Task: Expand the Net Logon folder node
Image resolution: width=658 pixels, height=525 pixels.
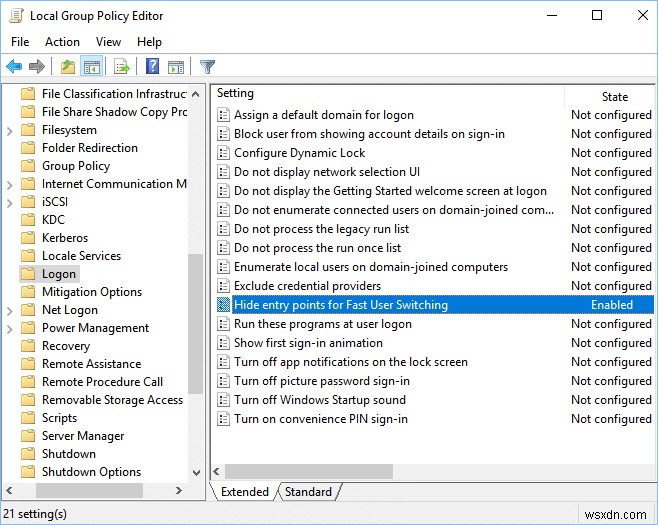Action: 9,310
